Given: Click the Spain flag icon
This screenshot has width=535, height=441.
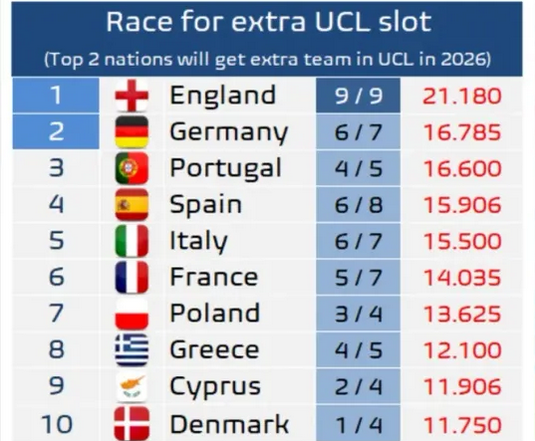Looking at the screenshot, I should 132,205.
